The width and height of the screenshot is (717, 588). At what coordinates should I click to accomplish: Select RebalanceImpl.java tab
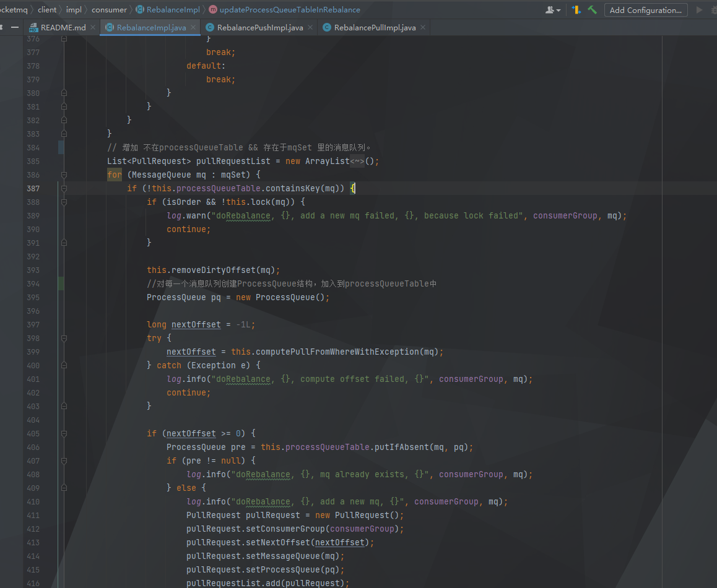151,27
